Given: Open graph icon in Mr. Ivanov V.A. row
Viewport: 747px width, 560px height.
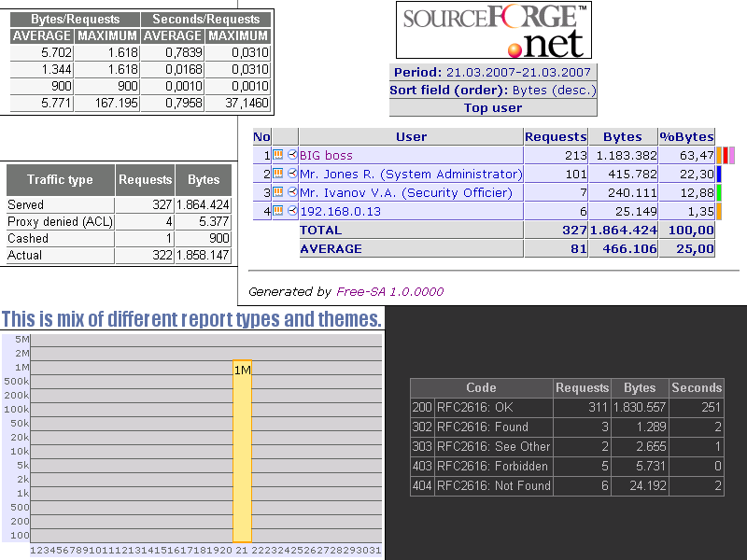Looking at the screenshot, I should pos(277,192).
